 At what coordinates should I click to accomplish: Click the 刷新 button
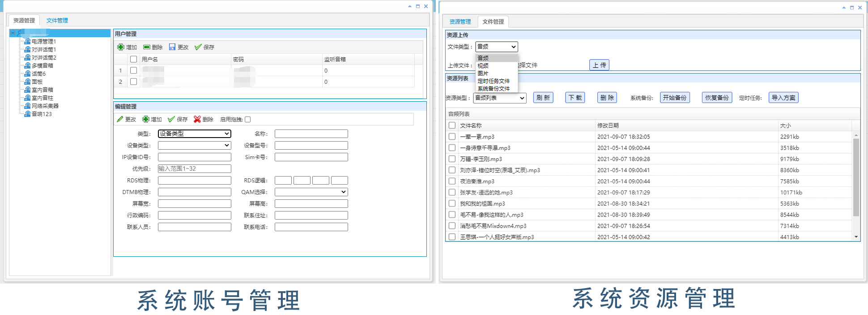543,98
